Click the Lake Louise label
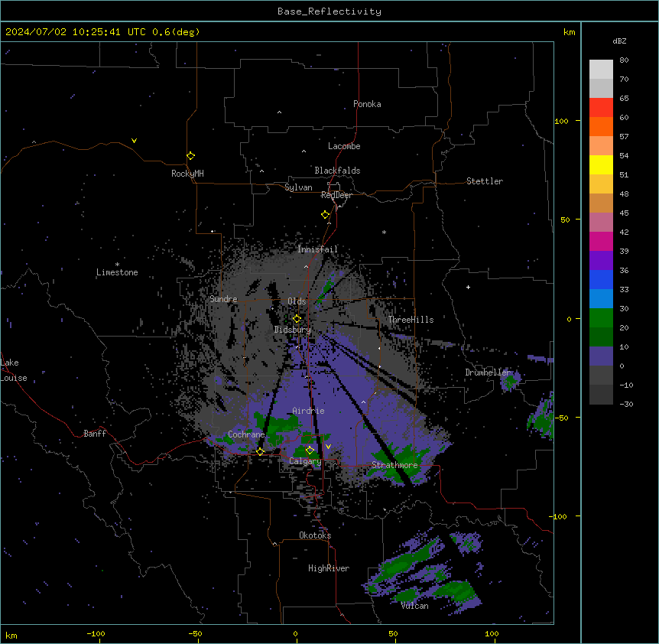This screenshot has width=659, height=644. [x=14, y=370]
